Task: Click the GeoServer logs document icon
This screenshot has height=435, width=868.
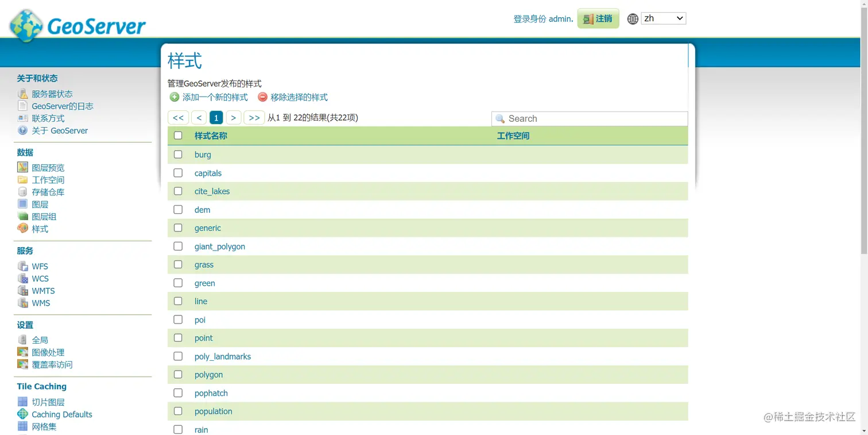Action: click(22, 106)
